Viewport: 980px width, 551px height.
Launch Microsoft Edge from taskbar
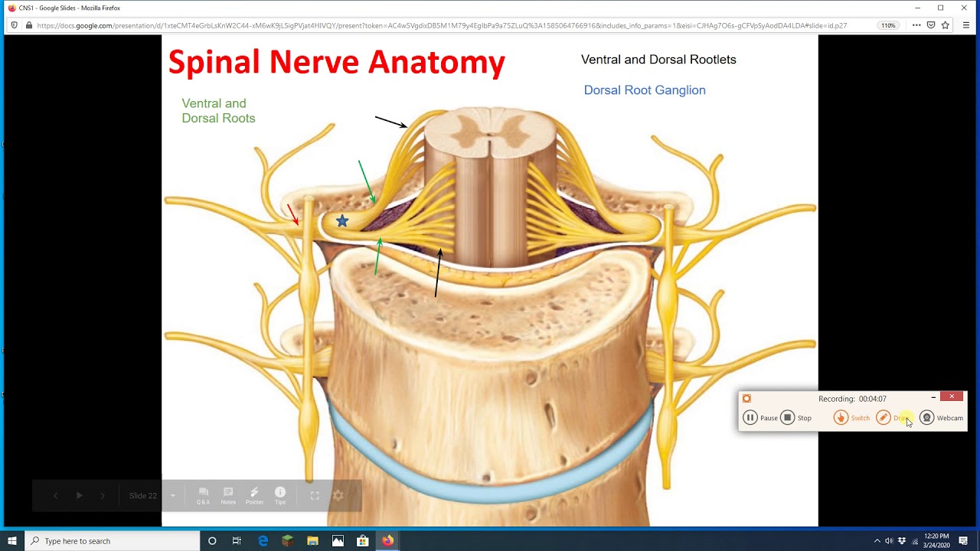tap(263, 541)
